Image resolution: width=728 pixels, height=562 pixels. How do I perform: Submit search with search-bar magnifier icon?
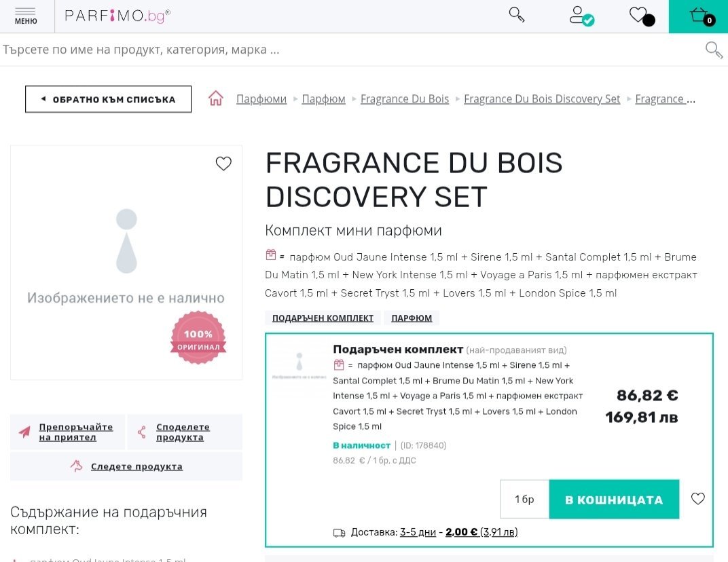coord(713,50)
